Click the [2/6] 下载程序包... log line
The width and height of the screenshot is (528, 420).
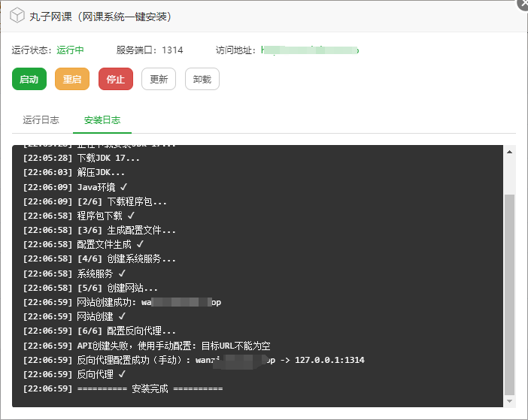[x=95, y=201]
